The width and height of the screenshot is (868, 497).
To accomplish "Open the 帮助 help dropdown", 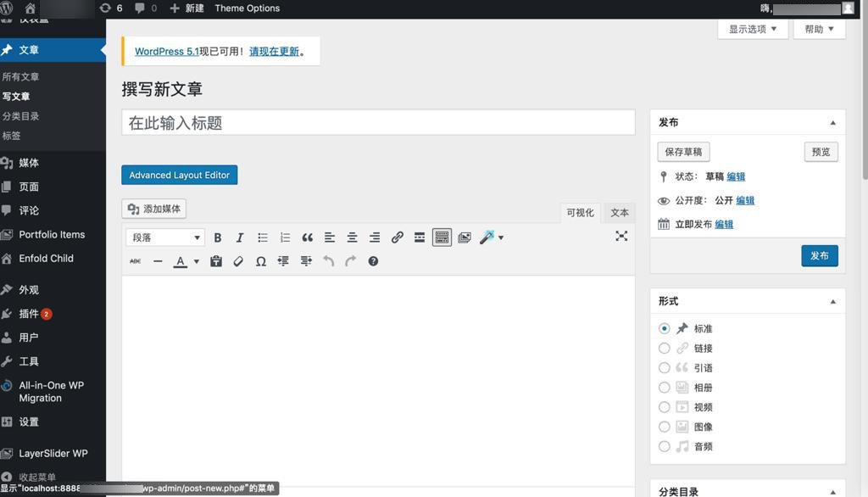I will (x=819, y=29).
